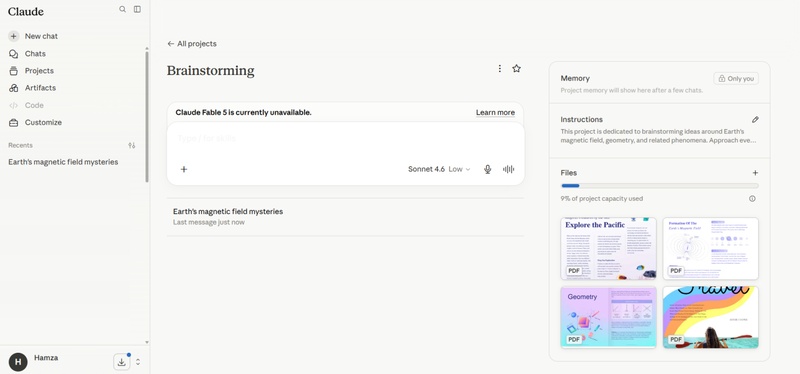
Task: Add a file with the Files plus icon
Action: pos(755,173)
